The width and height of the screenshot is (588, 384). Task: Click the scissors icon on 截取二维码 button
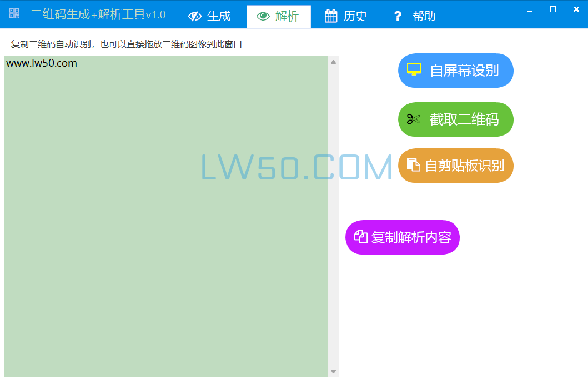pos(413,119)
